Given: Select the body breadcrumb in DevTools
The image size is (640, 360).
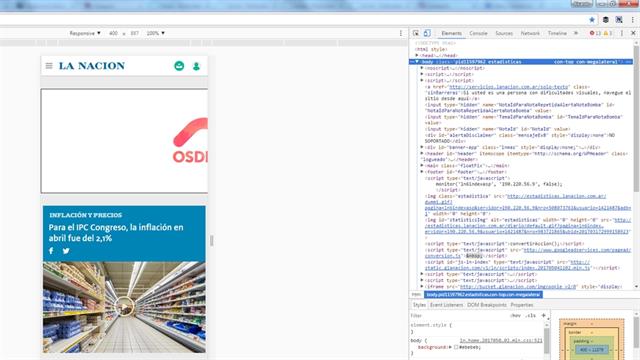Looking at the screenshot, I should click(x=483, y=294).
